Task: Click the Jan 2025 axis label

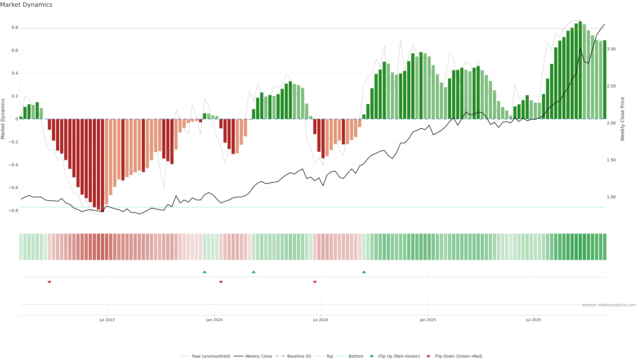Action: point(428,320)
